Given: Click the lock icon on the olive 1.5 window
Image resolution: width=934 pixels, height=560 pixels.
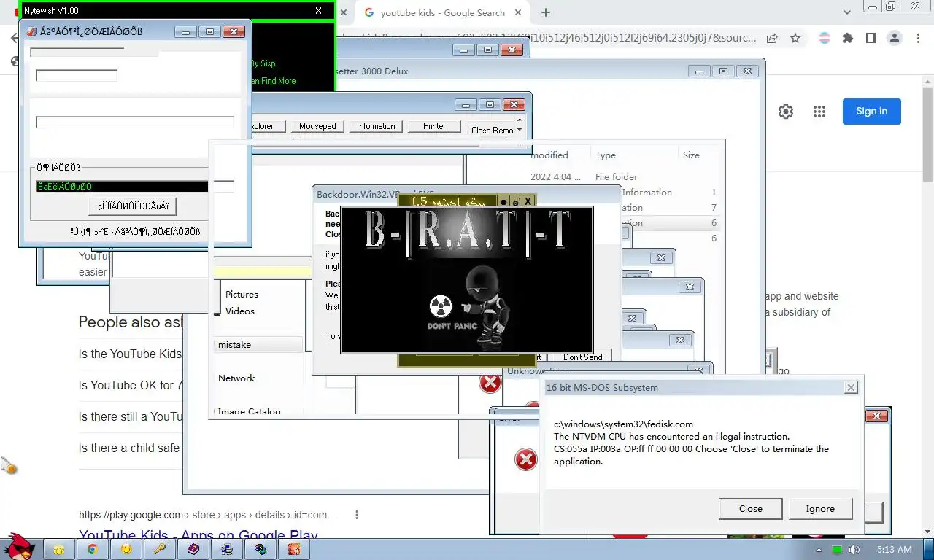Looking at the screenshot, I should pos(515,201).
